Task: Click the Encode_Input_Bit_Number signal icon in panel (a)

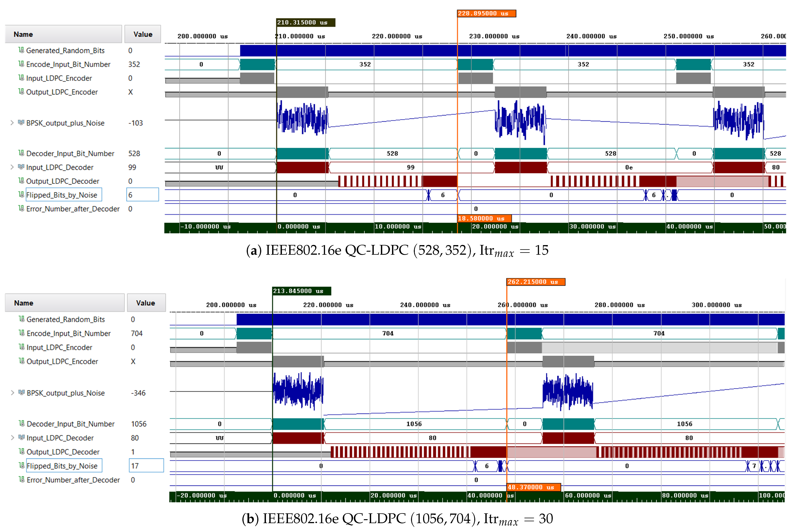Action: [21, 64]
